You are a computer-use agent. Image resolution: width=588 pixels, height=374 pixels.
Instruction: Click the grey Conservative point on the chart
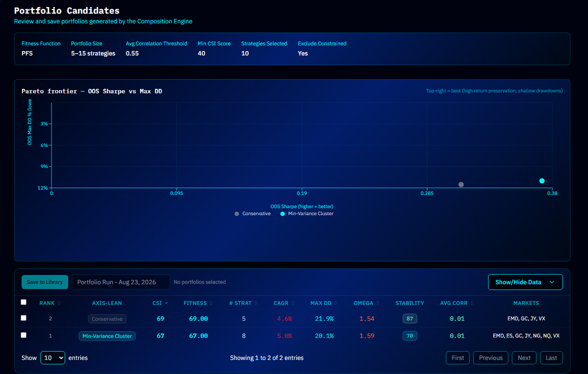461,184
